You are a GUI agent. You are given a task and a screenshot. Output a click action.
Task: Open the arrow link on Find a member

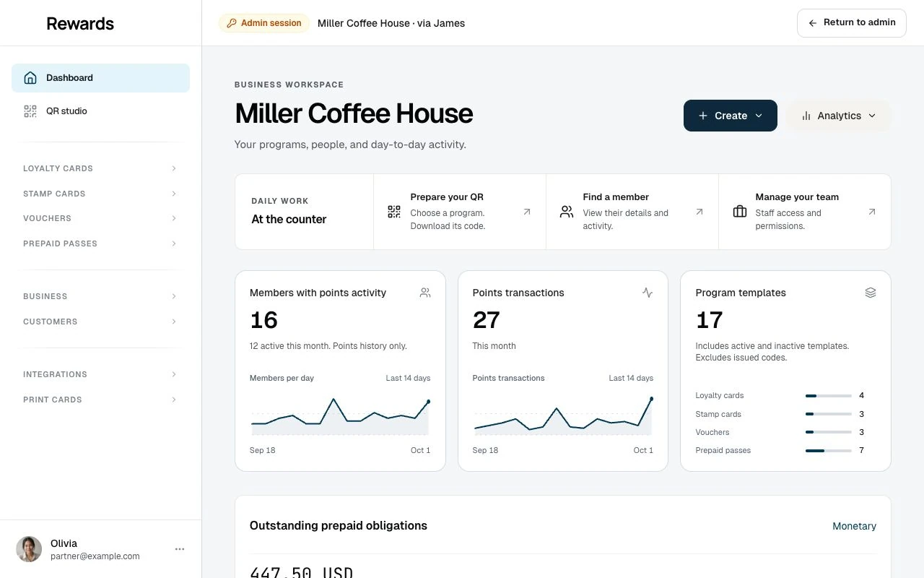click(x=699, y=212)
